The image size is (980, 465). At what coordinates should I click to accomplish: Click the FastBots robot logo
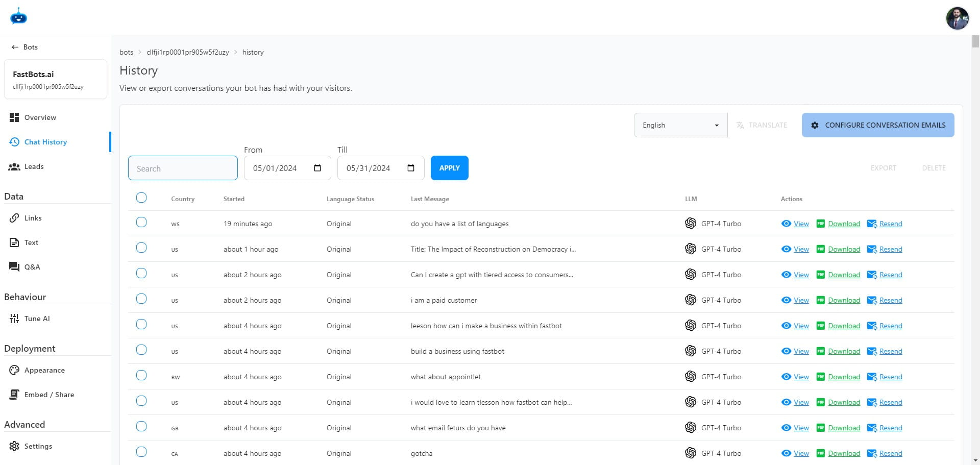pyautogui.click(x=18, y=17)
